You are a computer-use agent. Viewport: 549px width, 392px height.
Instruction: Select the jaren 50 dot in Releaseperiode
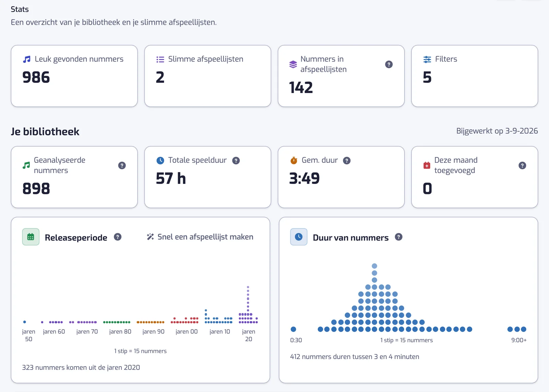(25, 322)
